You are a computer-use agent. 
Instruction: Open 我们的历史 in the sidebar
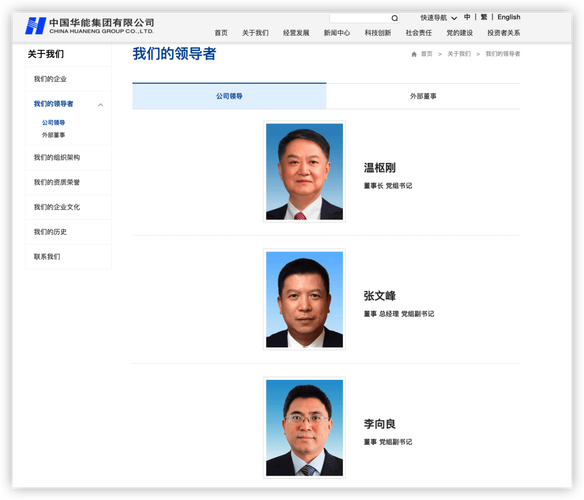(50, 232)
